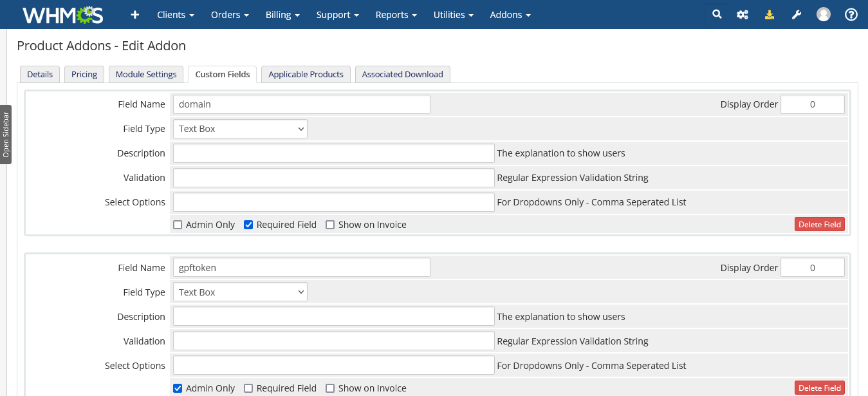
Task: Open the wrench configuration icon
Action: click(797, 15)
